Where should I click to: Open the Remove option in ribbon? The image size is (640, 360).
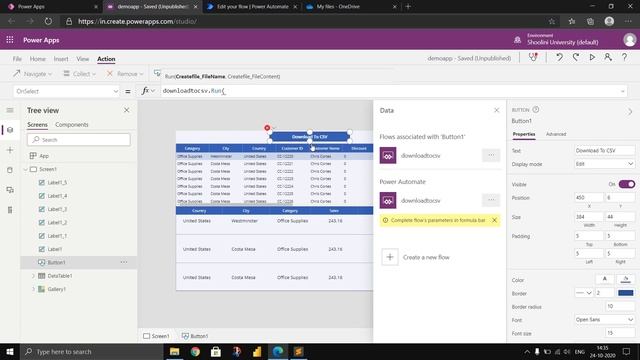pos(124,74)
